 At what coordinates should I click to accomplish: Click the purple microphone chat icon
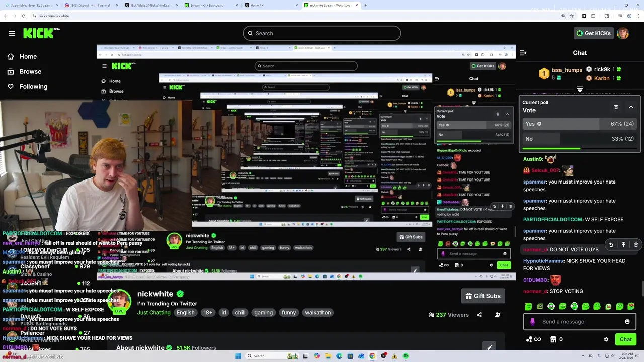tap(532, 322)
